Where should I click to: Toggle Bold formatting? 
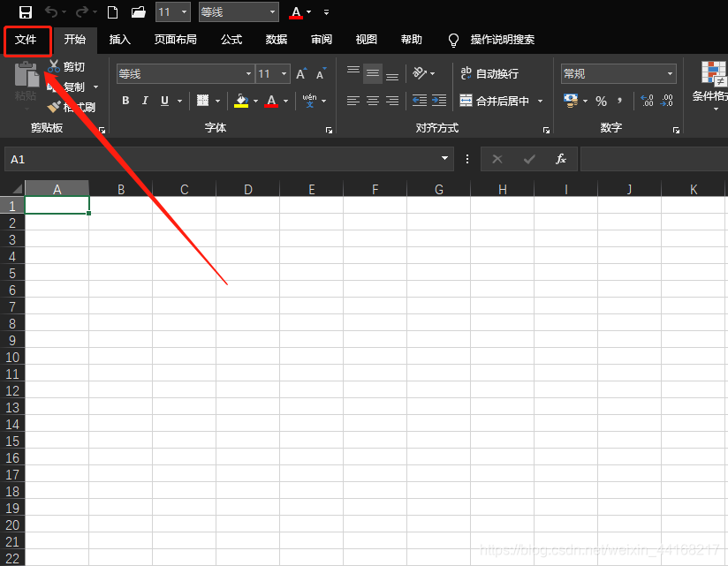click(125, 100)
